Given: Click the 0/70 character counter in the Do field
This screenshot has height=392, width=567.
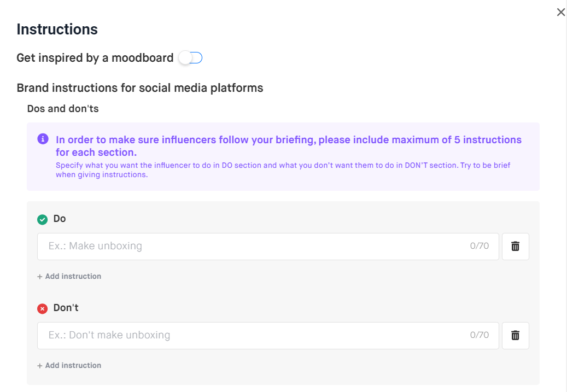Looking at the screenshot, I should click(x=479, y=246).
